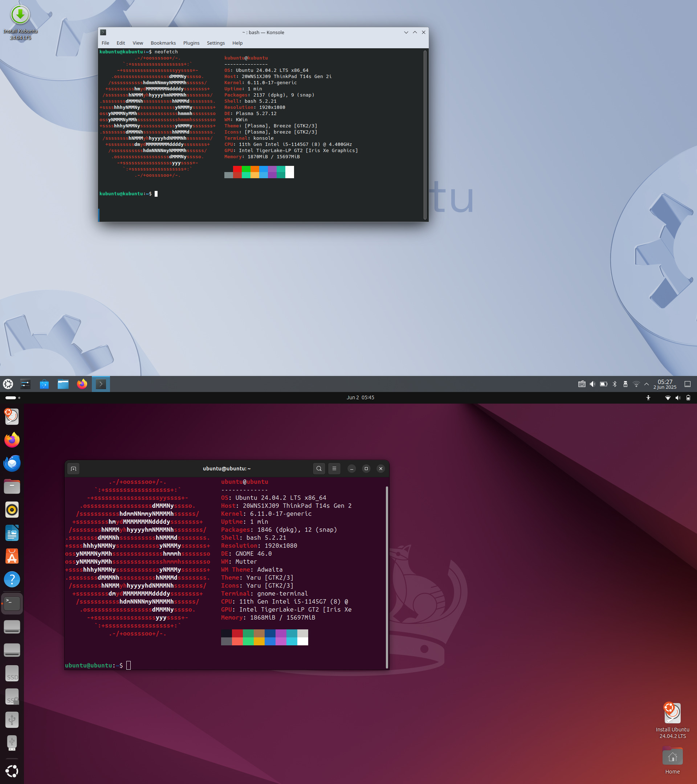The image size is (697, 784).
Task: Open Plugins menu in Konsole
Action: pyautogui.click(x=191, y=43)
